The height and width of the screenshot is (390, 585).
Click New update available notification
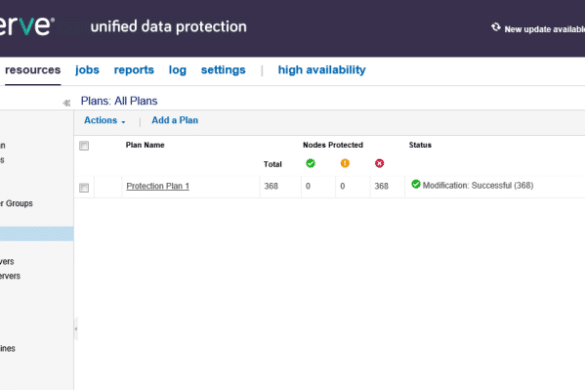(545, 29)
